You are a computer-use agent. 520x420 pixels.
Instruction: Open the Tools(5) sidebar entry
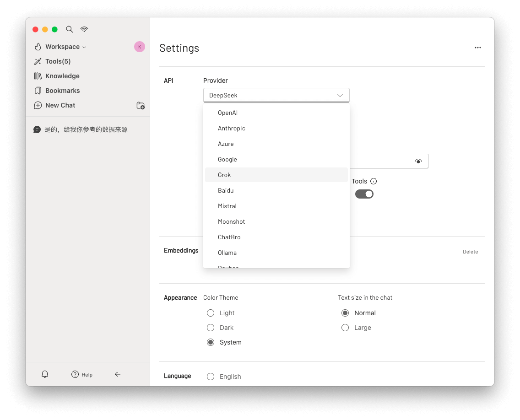(58, 61)
